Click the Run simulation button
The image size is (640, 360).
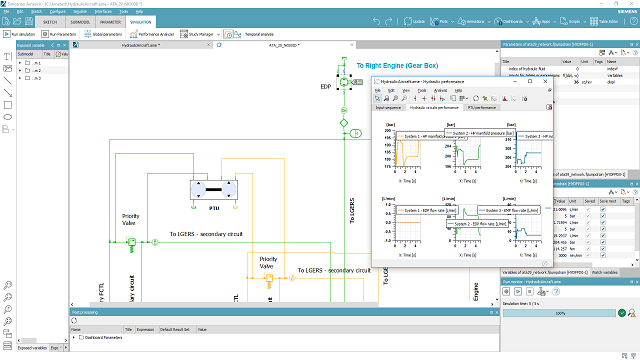(x=20, y=34)
